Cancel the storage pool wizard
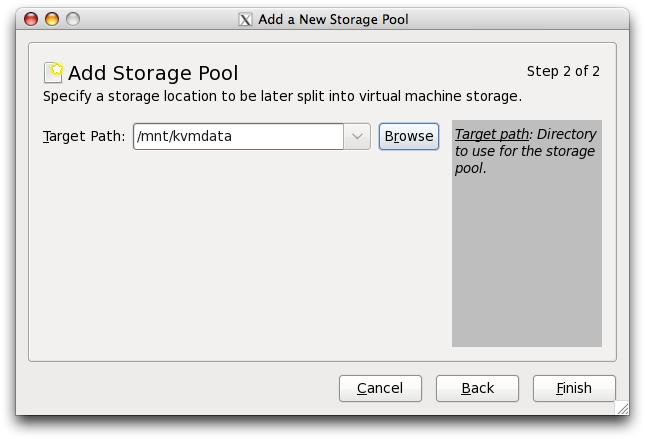Screen dimensions: 645x439 pos(380,388)
